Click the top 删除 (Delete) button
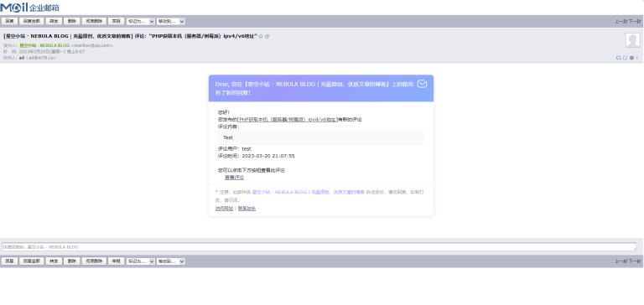644x305 pixels. (x=72, y=21)
